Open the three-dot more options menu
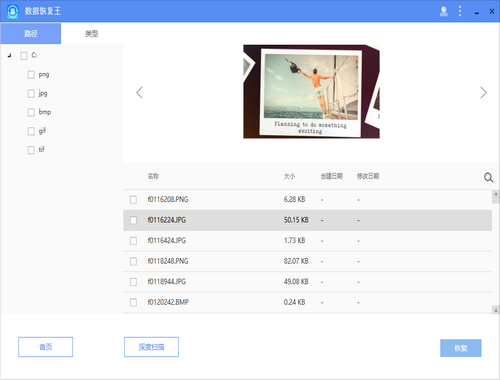 [460, 11]
